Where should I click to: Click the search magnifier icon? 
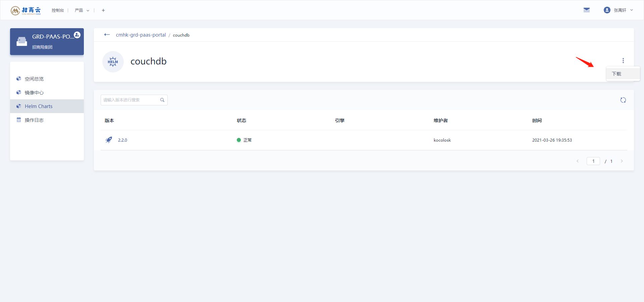pyautogui.click(x=162, y=100)
